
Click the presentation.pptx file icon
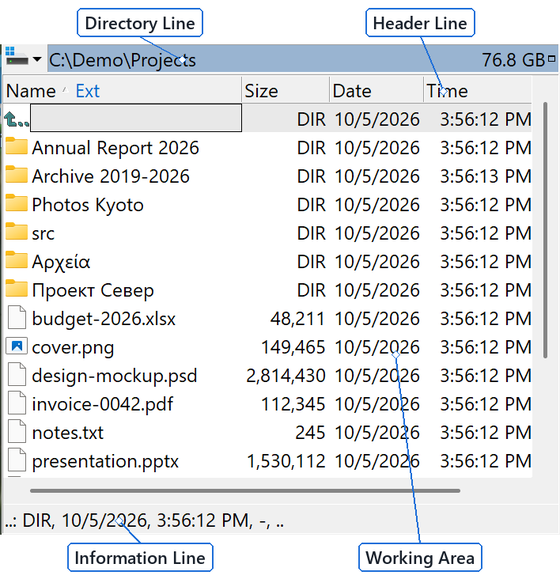17,460
